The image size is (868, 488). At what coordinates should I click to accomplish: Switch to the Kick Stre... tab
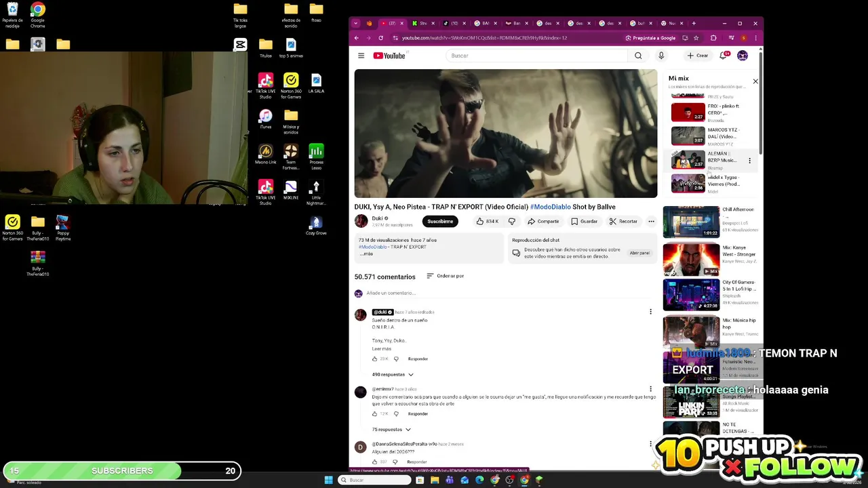point(423,23)
